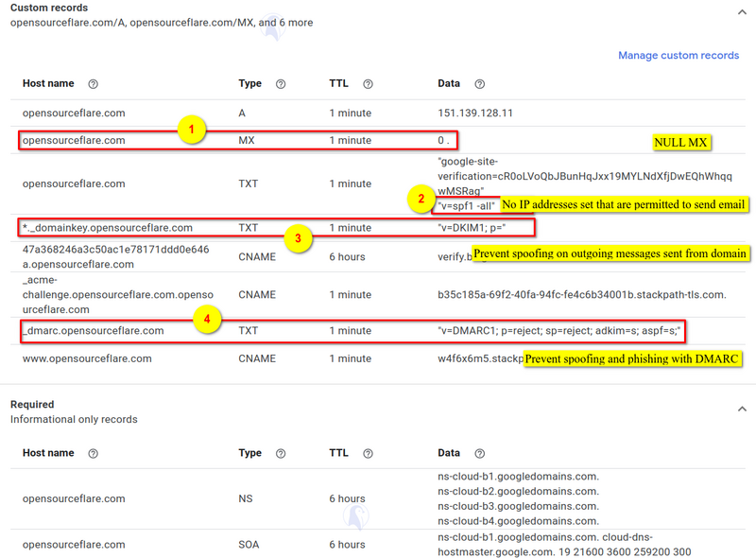The height and width of the screenshot is (558, 756).
Task: Open TTL help icon in Required section
Action: [x=368, y=454]
